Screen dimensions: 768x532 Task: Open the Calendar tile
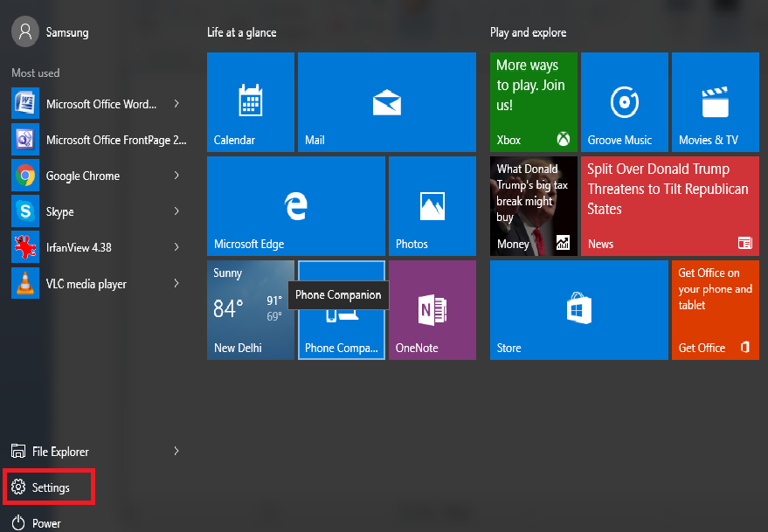tap(251, 101)
